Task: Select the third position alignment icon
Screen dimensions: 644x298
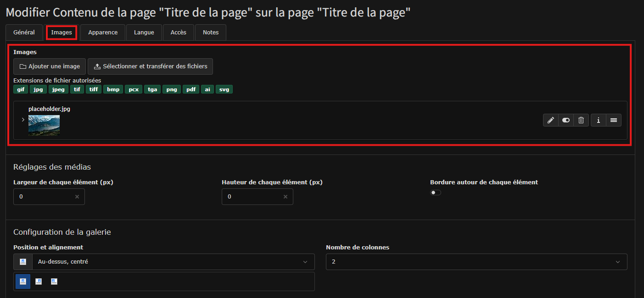Action: click(54, 281)
